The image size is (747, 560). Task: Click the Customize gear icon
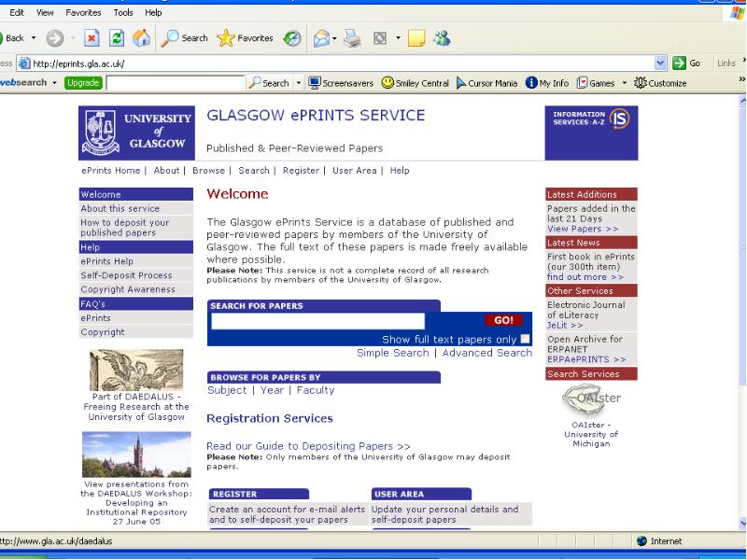[x=660, y=83]
